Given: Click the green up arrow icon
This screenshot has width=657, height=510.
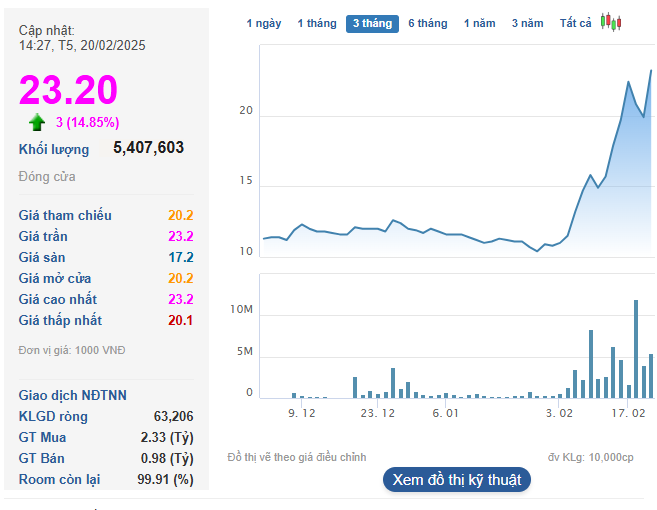Looking at the screenshot, I should (37, 122).
